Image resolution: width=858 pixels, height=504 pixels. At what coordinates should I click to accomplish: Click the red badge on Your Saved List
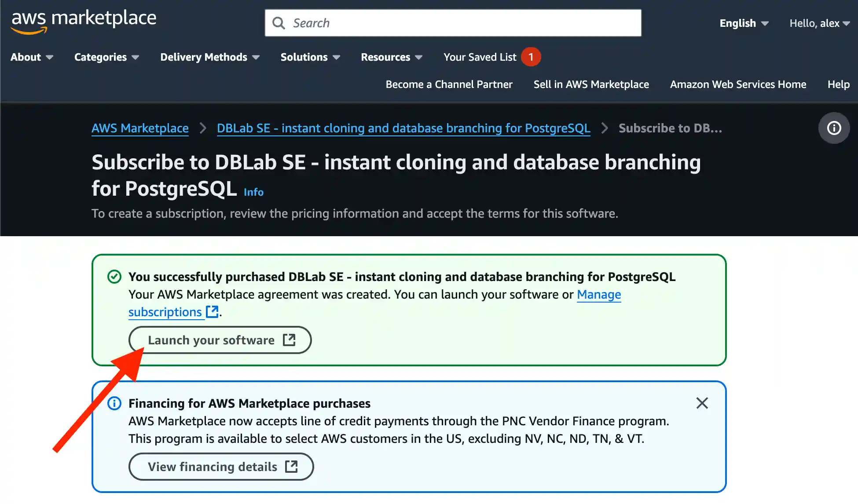(x=532, y=56)
